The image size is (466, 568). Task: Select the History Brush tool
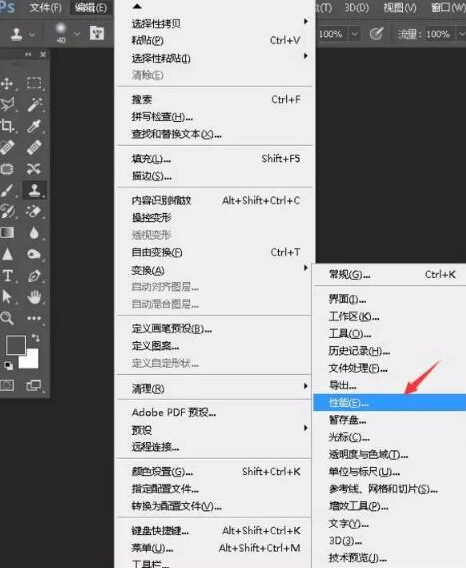point(7,211)
